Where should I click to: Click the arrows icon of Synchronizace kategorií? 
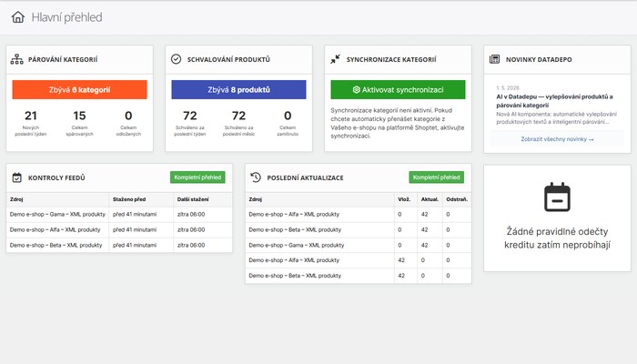point(335,59)
